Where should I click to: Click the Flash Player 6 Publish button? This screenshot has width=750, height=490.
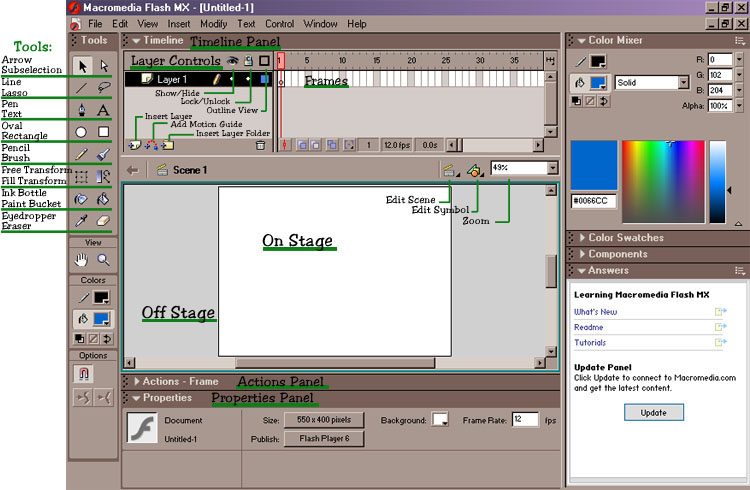click(x=324, y=439)
